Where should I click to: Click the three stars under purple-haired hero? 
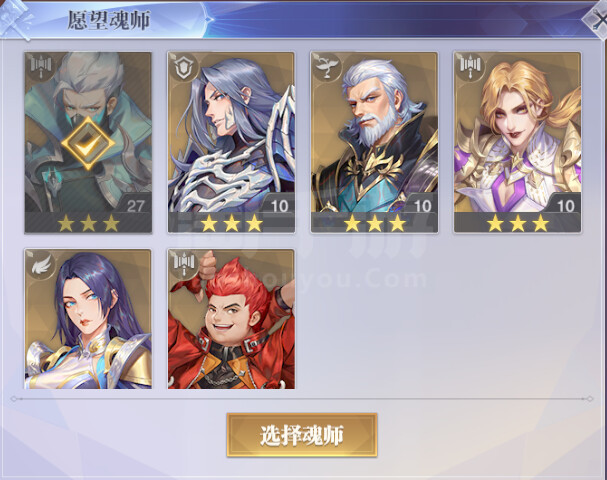pos(231,224)
